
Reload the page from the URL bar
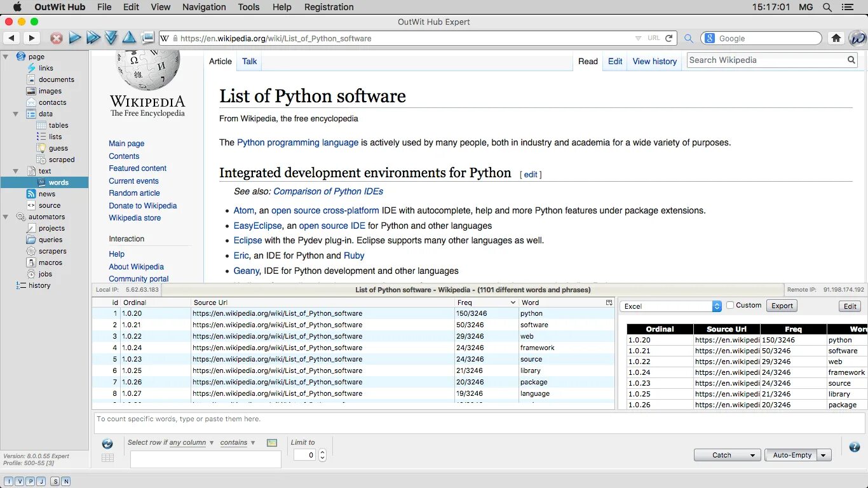pos(668,38)
